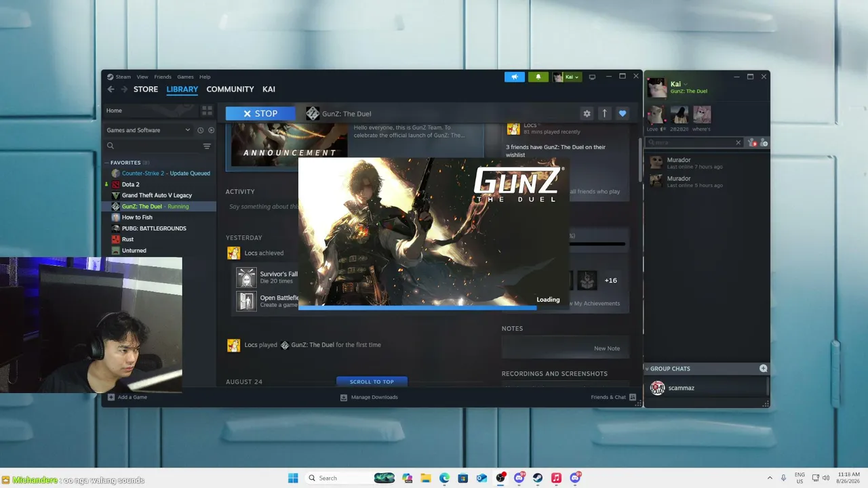The width and height of the screenshot is (868, 488).
Task: Click the +16 achievements badge
Action: coord(611,281)
